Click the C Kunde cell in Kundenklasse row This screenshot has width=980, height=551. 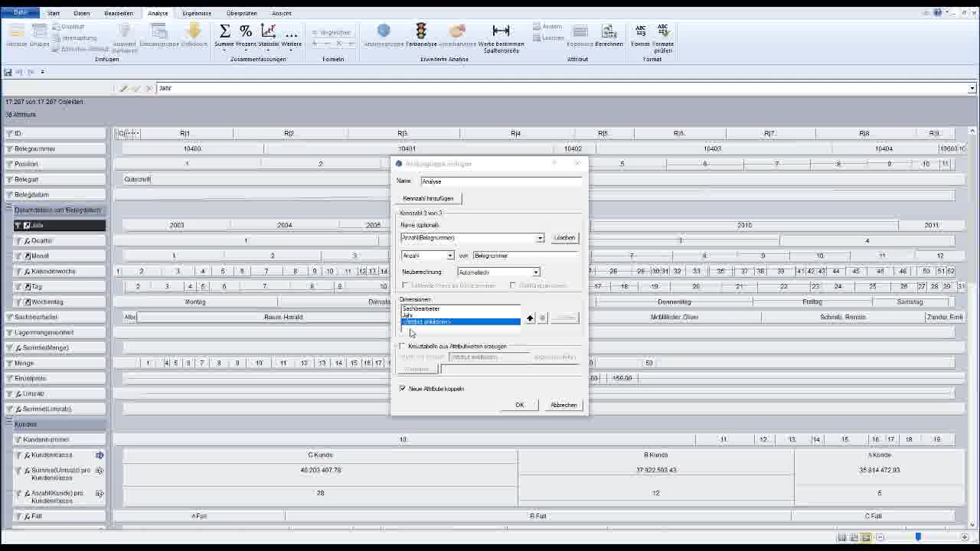[x=320, y=455]
